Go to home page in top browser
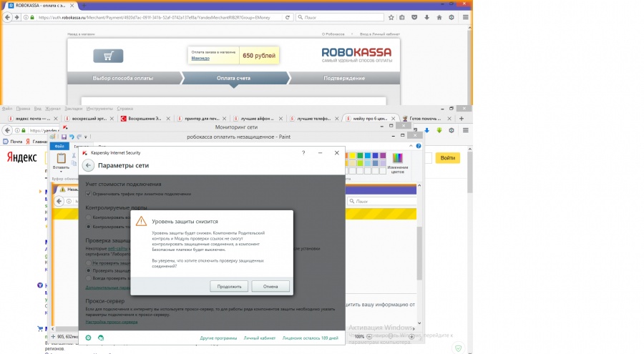Image resolution: width=644 pixels, height=354 pixels. [439, 17]
